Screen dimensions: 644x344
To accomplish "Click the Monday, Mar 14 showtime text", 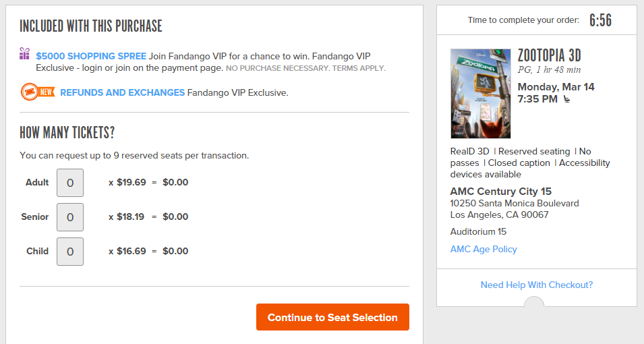I will [556, 87].
